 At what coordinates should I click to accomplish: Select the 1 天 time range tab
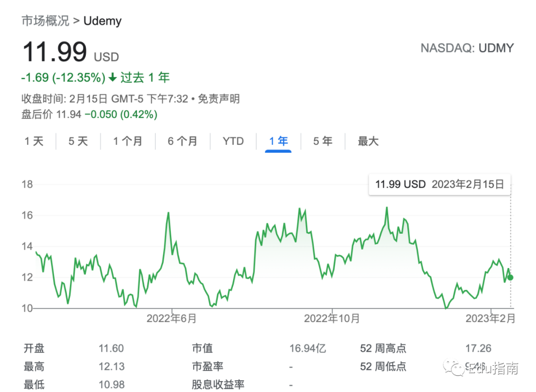tap(34, 141)
